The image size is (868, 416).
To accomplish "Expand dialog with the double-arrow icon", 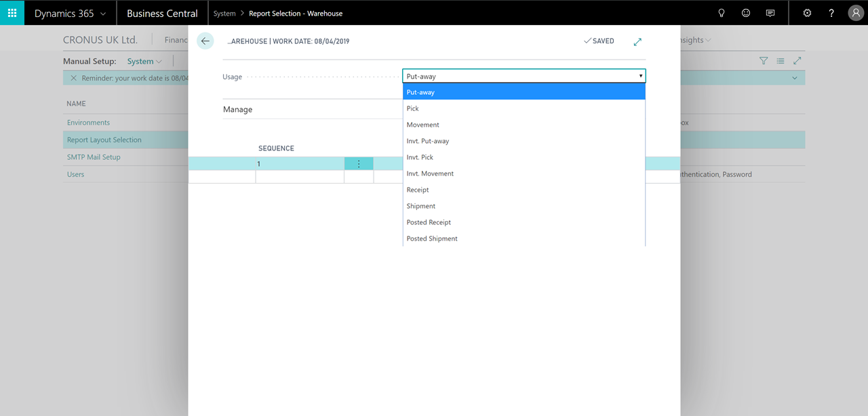I will 637,41.
